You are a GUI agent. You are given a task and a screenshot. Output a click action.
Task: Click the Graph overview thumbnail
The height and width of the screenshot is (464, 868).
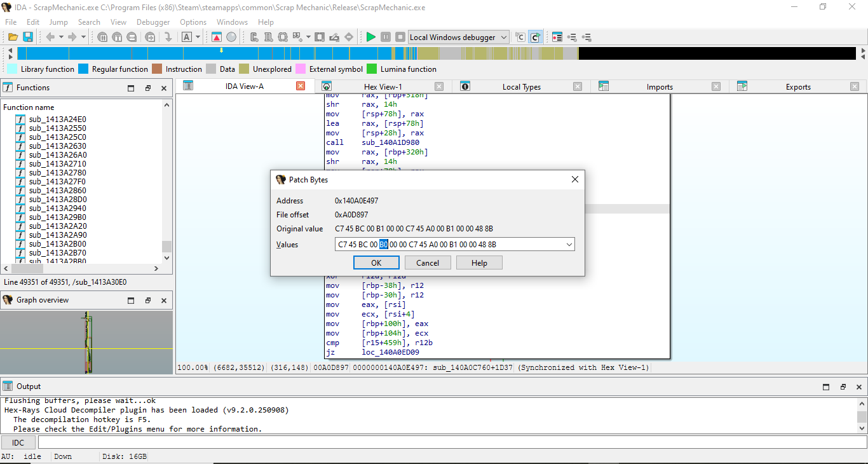point(86,342)
